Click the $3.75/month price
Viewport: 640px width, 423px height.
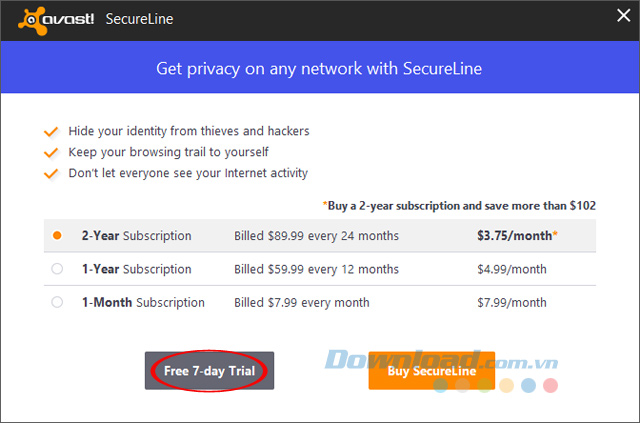click(515, 236)
